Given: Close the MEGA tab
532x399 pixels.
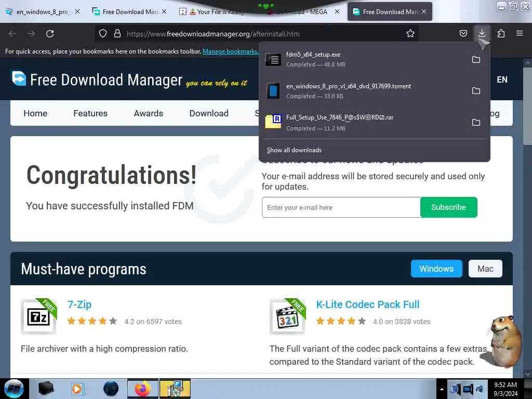Looking at the screenshot, I should point(337,11).
